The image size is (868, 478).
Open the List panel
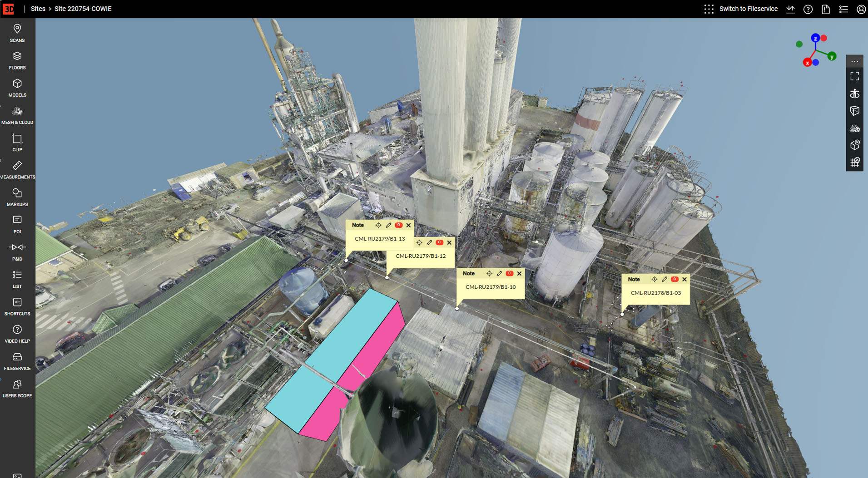[x=17, y=279]
